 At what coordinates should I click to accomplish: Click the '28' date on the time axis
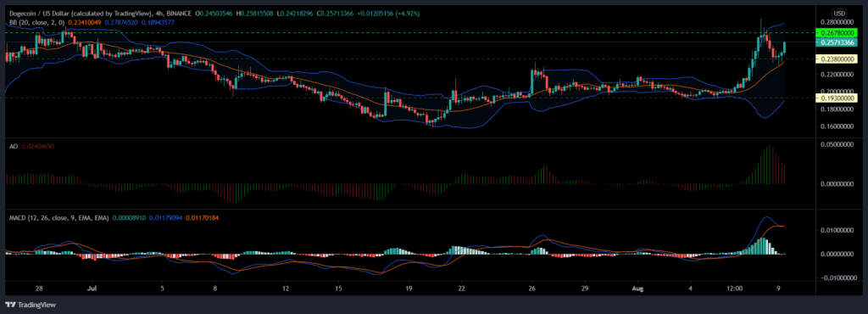point(39,289)
